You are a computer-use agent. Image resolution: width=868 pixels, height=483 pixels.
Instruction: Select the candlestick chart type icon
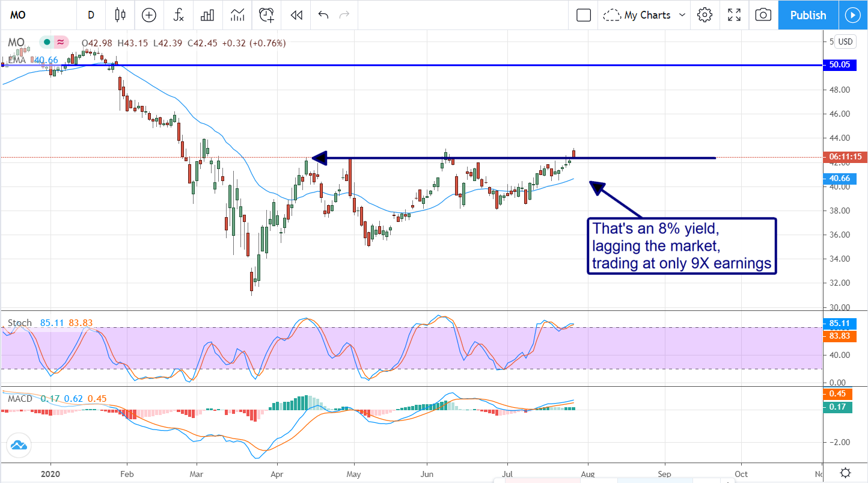(120, 15)
